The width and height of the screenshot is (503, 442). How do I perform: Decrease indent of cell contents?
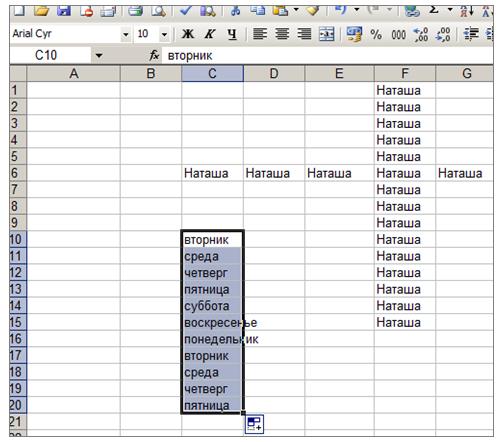(471, 34)
